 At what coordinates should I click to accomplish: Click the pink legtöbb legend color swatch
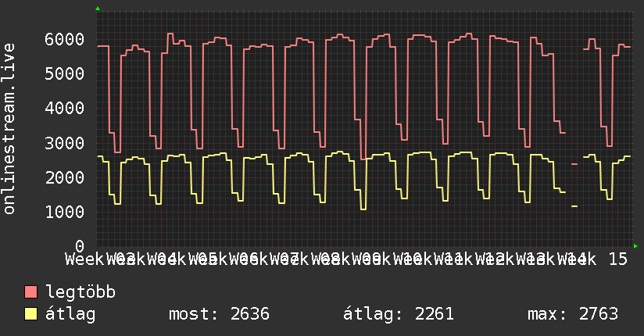(x=30, y=292)
